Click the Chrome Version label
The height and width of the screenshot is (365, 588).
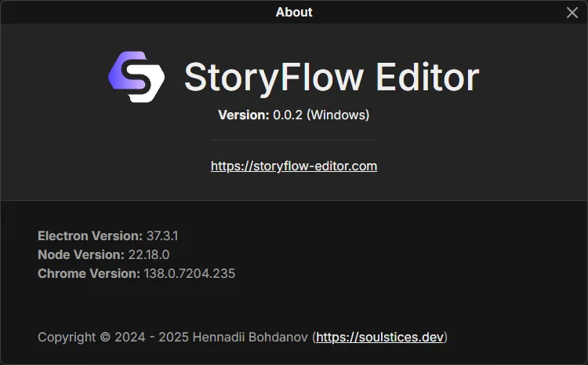pyautogui.click(x=89, y=273)
